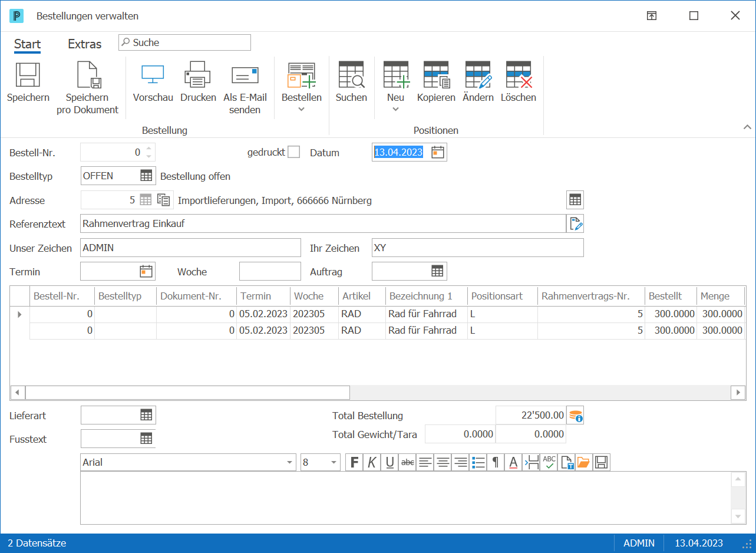Screen dimensions: 756x553
Task: Click the Drucken printer icon
Action: point(197,75)
